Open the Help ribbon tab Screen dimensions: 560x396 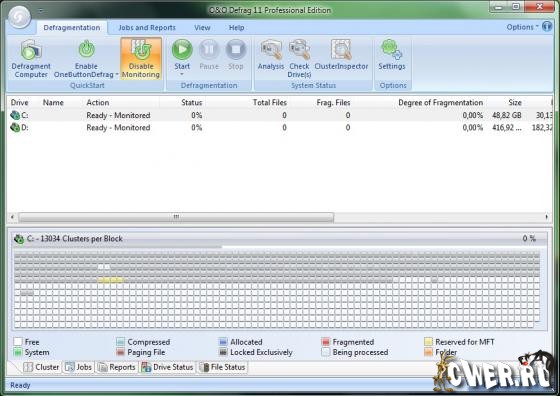(x=236, y=28)
